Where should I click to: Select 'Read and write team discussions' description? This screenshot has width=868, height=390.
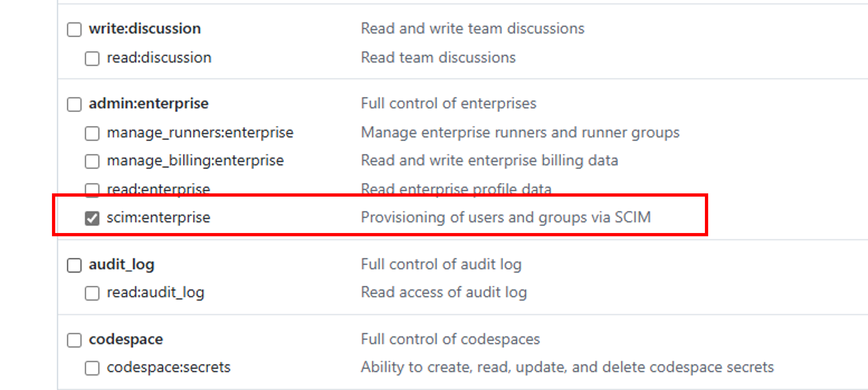(472, 28)
